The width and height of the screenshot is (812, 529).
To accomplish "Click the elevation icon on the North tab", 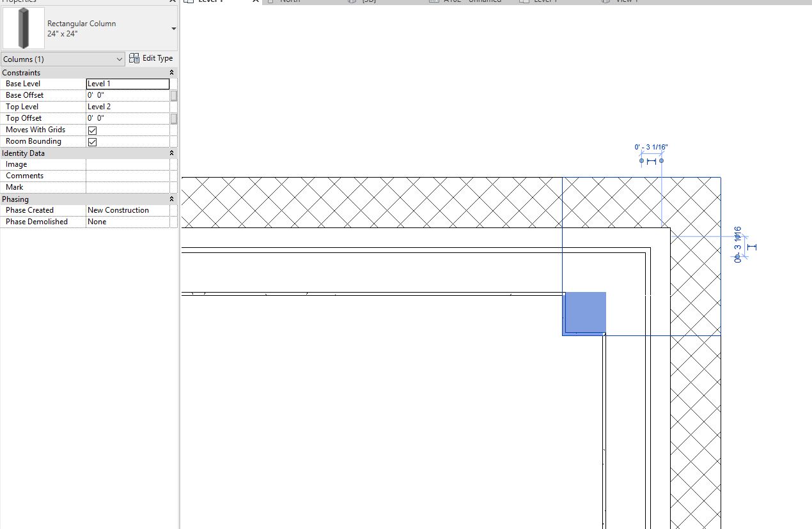I will (x=271, y=1).
